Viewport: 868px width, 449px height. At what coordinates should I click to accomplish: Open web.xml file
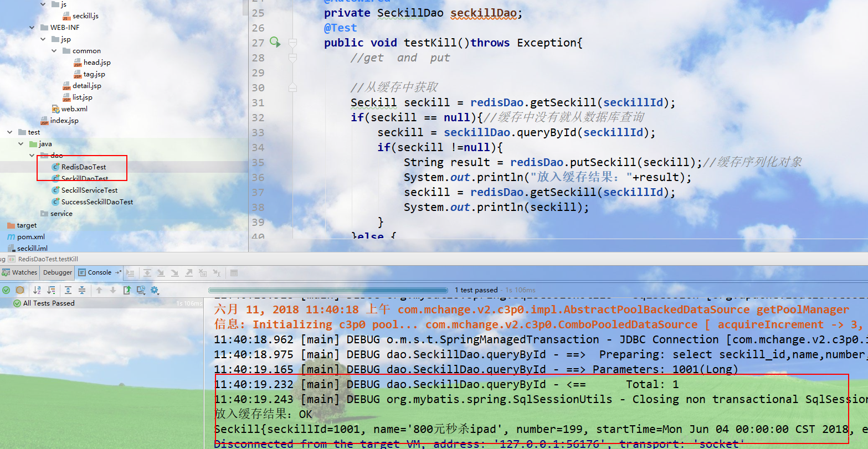(70, 109)
